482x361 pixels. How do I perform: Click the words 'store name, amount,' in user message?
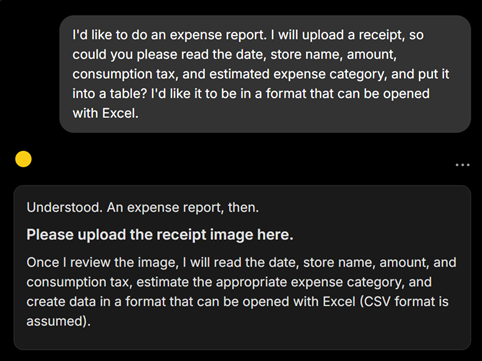pyautogui.click(x=334, y=55)
